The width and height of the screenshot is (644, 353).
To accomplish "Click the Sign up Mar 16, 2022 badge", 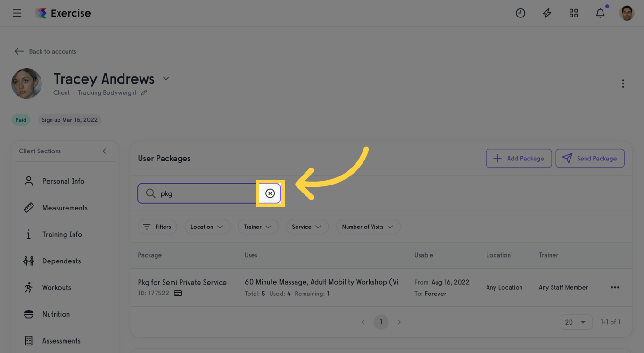I will tap(70, 120).
